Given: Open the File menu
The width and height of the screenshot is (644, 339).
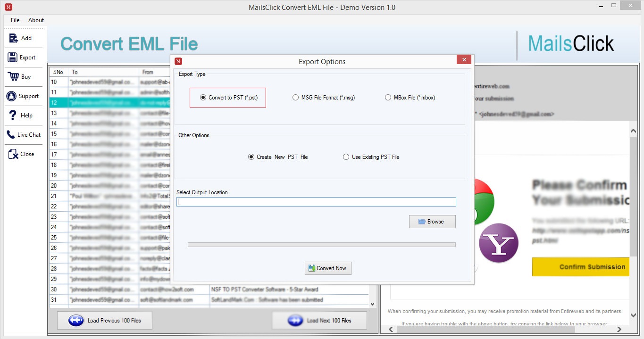Looking at the screenshot, I should pyautogui.click(x=15, y=20).
